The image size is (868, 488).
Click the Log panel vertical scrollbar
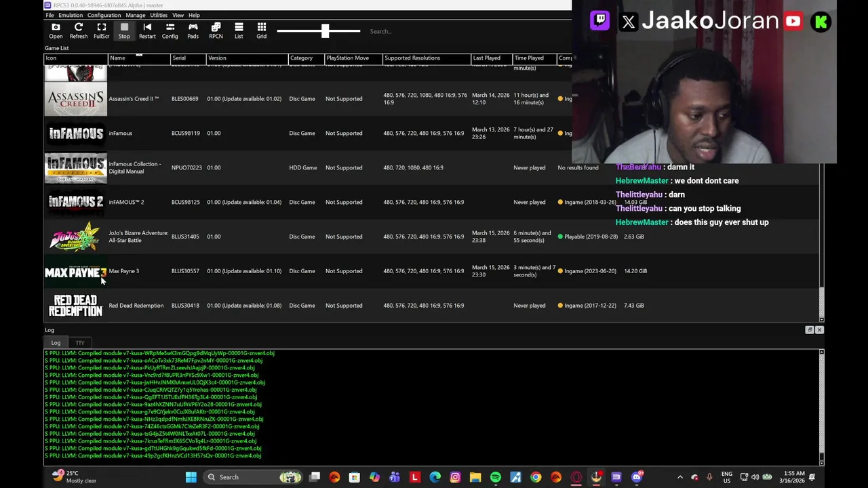click(821, 407)
